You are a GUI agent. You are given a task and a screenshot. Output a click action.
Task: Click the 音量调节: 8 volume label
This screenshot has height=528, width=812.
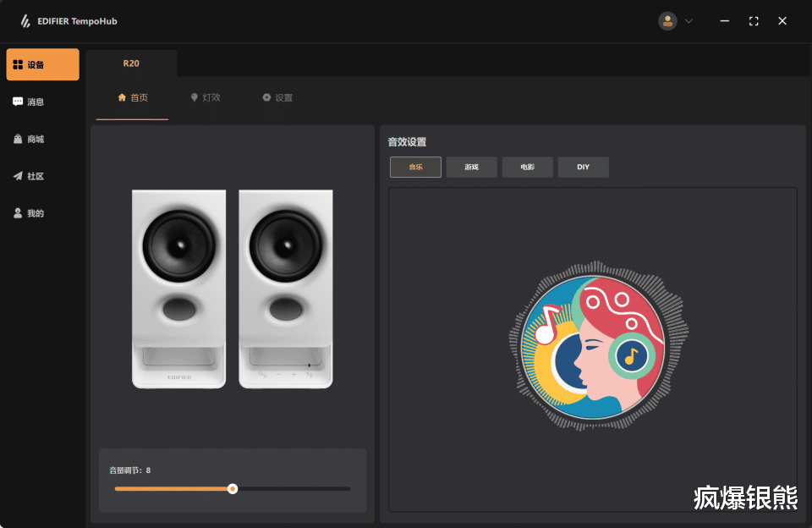(x=130, y=470)
